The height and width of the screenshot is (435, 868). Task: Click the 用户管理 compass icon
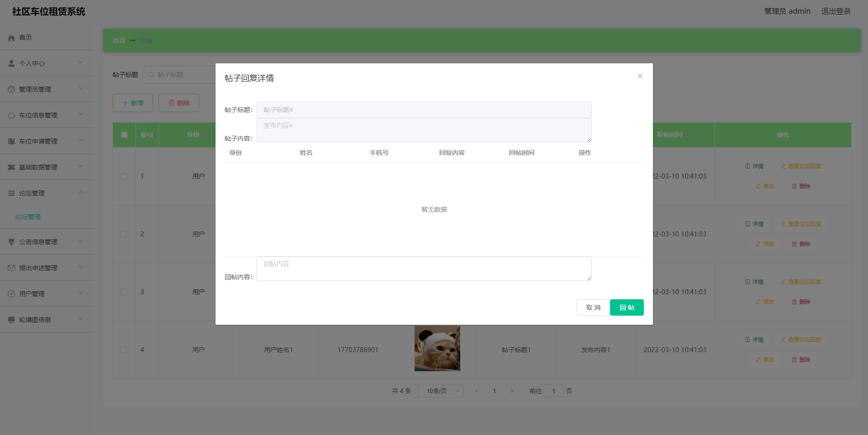tap(11, 294)
